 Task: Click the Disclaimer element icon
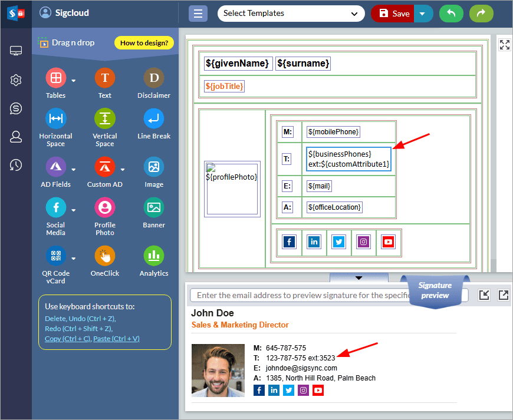point(153,78)
